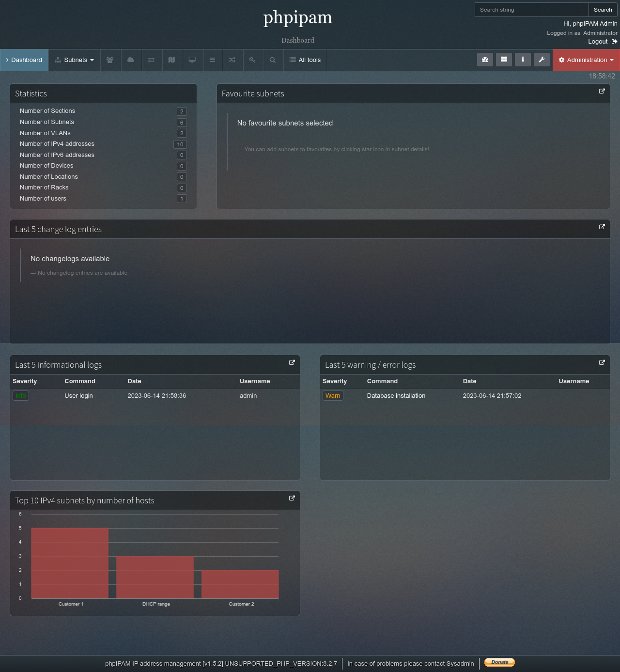The image size is (620, 672).
Task: Click the Database installation log entry
Action: click(x=396, y=396)
